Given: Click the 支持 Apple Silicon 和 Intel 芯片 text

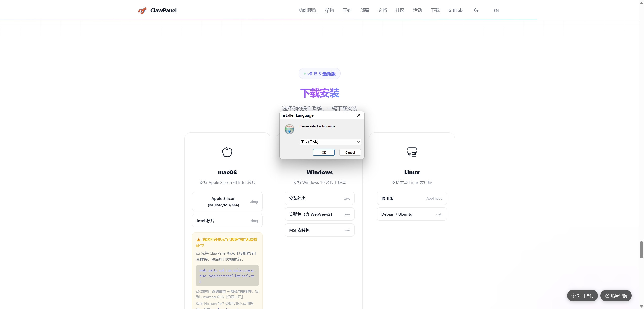Looking at the screenshot, I should 227,182.
